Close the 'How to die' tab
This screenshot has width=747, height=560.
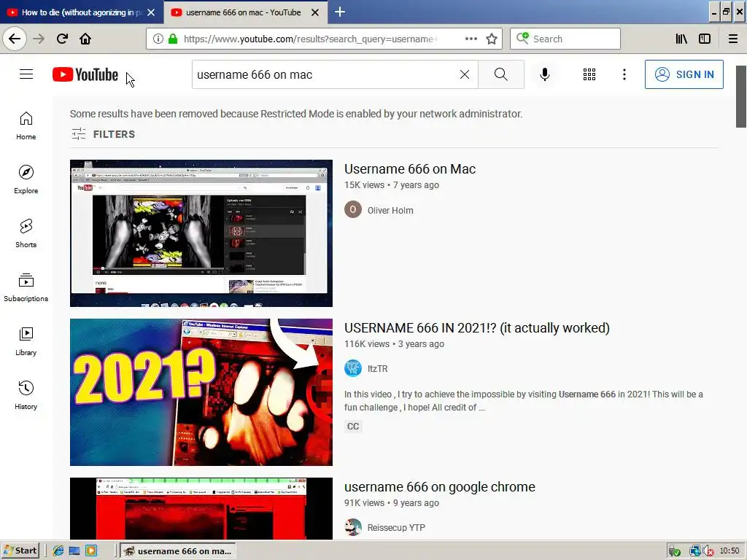click(151, 12)
